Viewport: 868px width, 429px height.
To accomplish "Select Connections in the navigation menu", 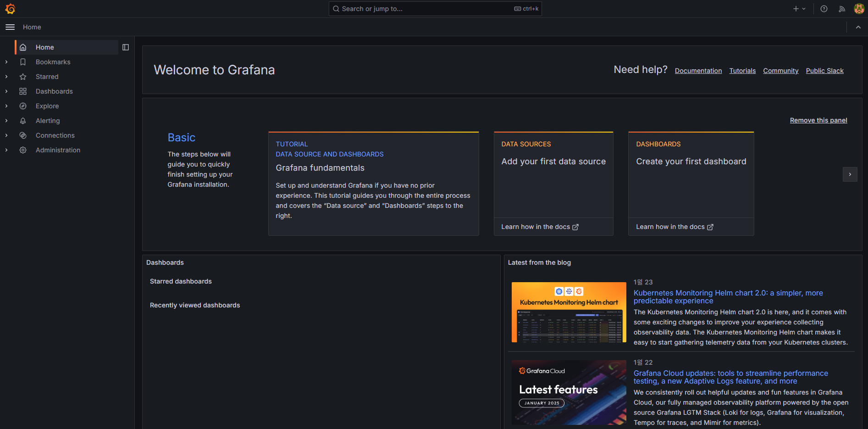I will (55, 135).
